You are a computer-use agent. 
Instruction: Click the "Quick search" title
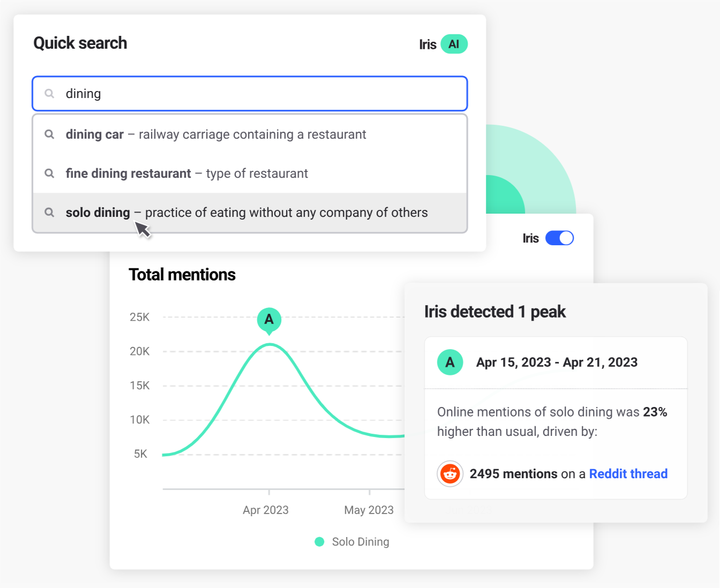pos(80,43)
